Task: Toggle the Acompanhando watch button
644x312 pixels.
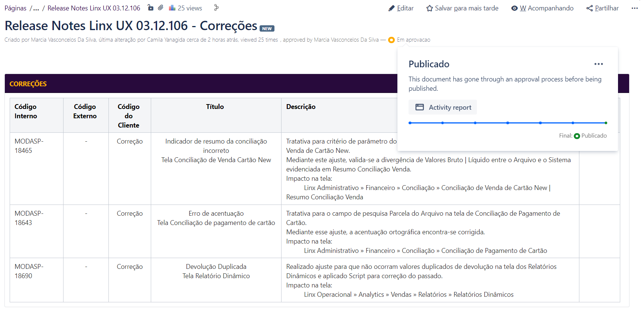Action: point(542,8)
